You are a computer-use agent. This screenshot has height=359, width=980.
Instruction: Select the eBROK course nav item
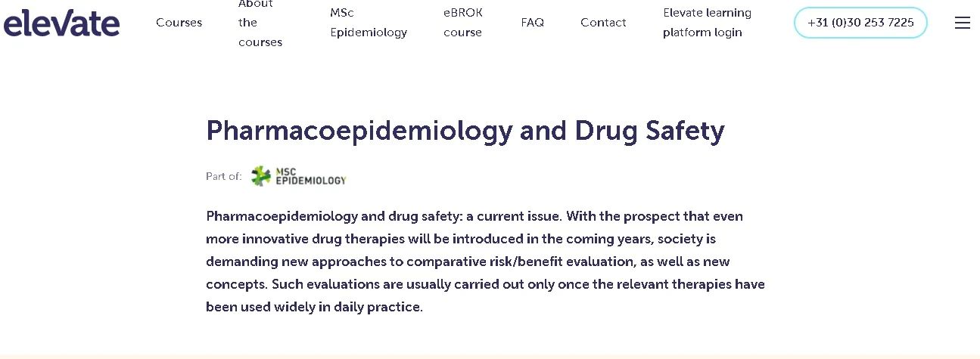click(x=463, y=23)
